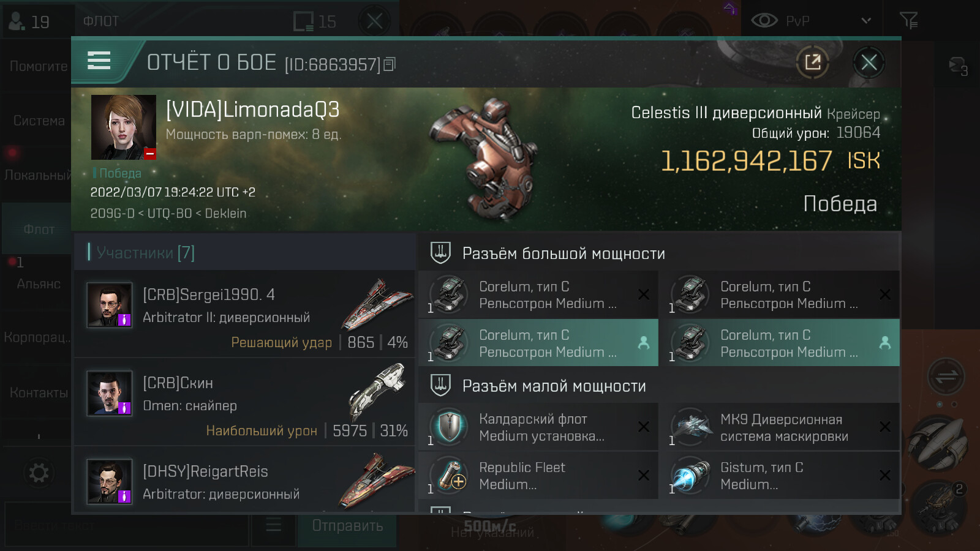Select the Gistum type C Medium module icon
The width and height of the screenshot is (980, 551).
click(690, 475)
